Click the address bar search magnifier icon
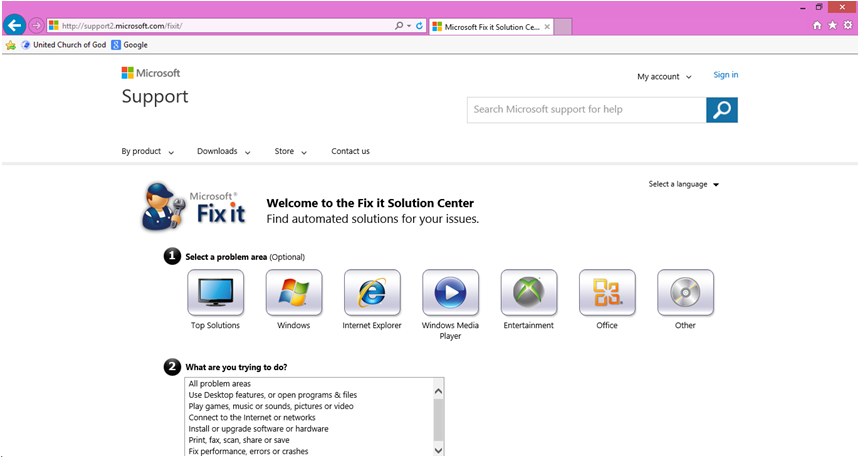Image resolution: width=859 pixels, height=460 pixels. (x=399, y=26)
